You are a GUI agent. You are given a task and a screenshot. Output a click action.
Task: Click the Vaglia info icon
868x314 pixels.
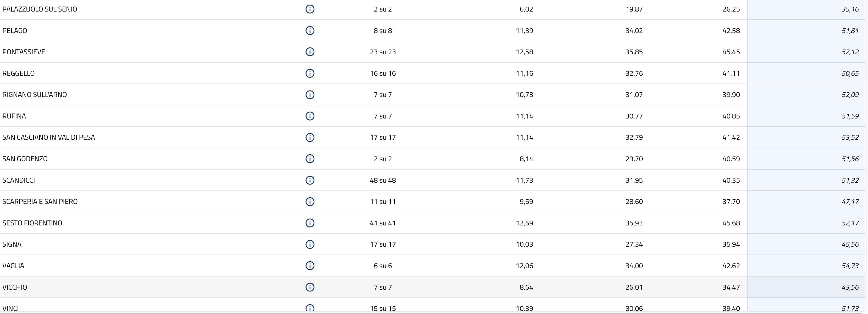tap(310, 266)
